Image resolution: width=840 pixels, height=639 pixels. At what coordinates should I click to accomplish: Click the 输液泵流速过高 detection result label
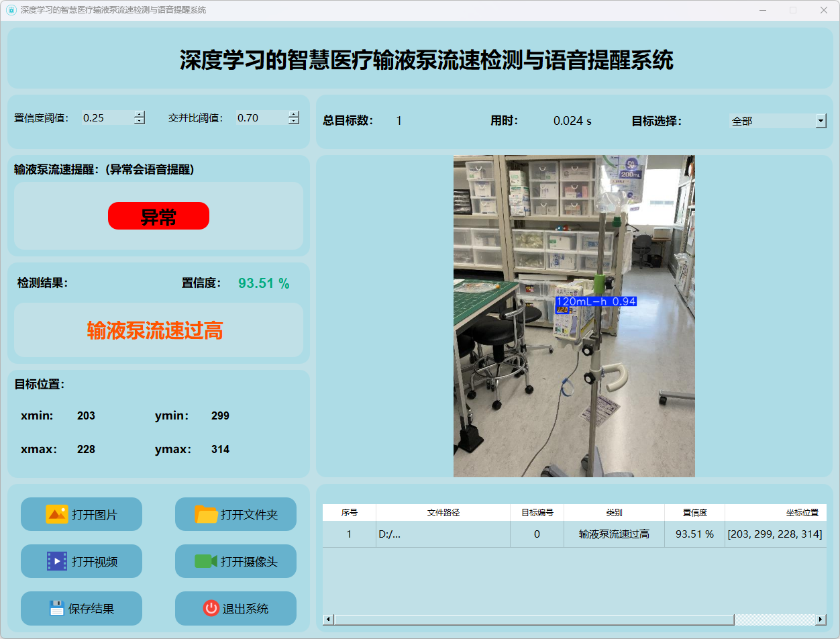(155, 330)
